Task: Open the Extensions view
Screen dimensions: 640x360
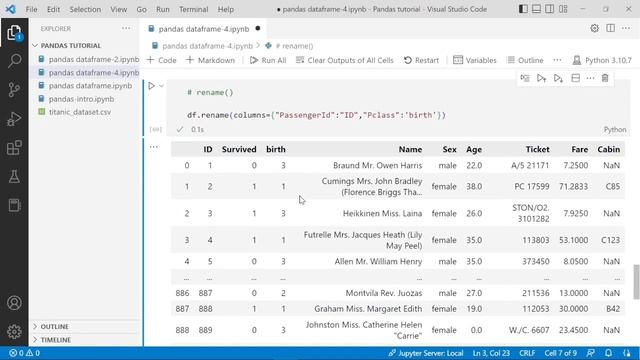Action: [x=14, y=148]
